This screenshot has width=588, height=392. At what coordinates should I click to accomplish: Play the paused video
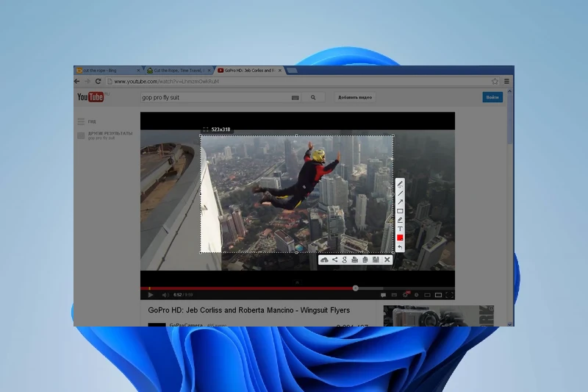click(x=151, y=295)
